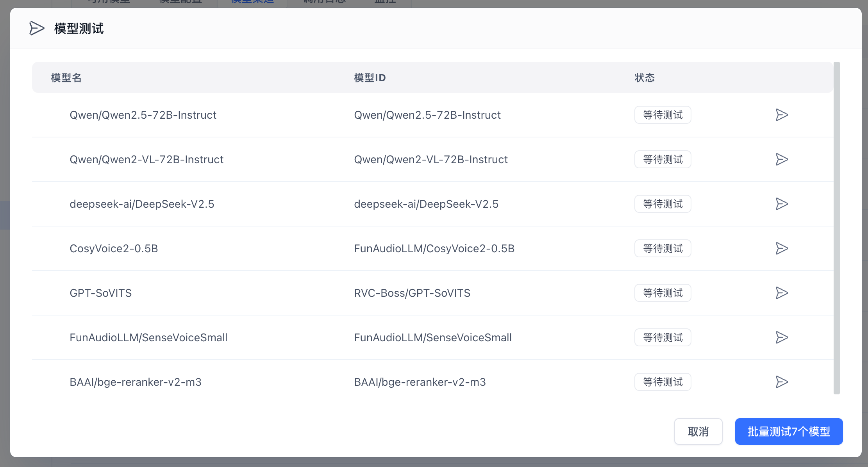Click the 模型ID column header

point(370,78)
